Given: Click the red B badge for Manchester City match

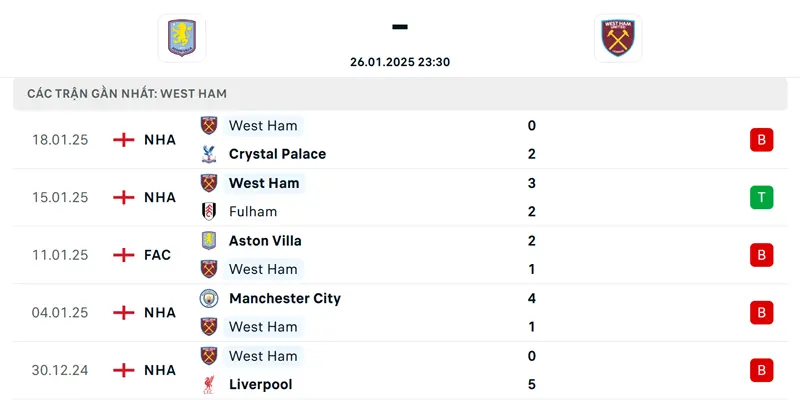Looking at the screenshot, I should coord(761,312).
